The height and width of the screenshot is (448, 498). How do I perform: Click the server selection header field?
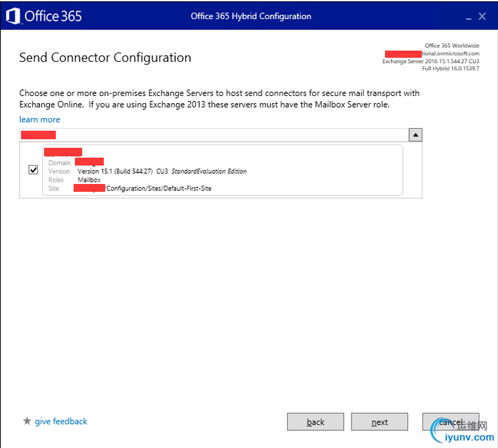click(214, 135)
